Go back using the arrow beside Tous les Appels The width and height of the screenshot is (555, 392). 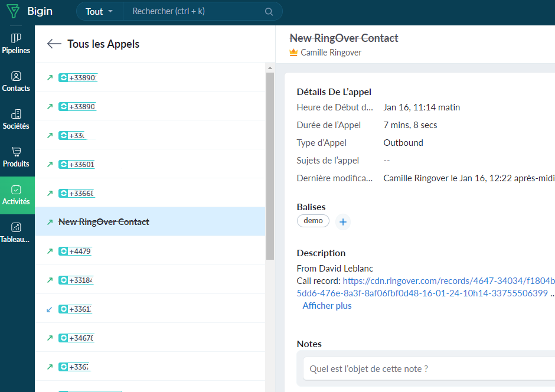click(x=54, y=44)
